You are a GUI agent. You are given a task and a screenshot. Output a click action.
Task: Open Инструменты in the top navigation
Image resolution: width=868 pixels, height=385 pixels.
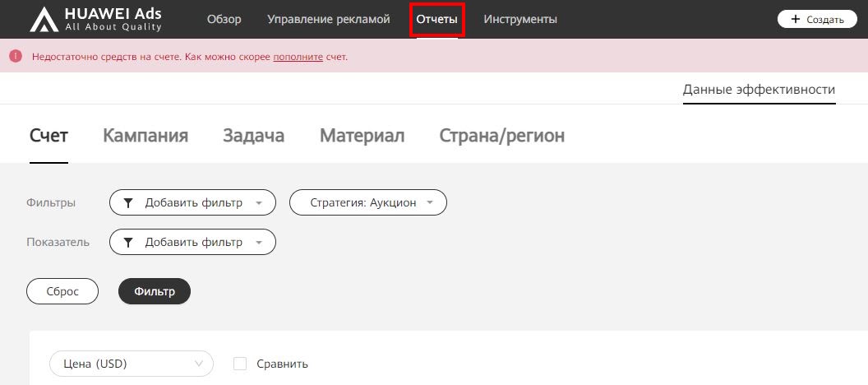(520, 19)
